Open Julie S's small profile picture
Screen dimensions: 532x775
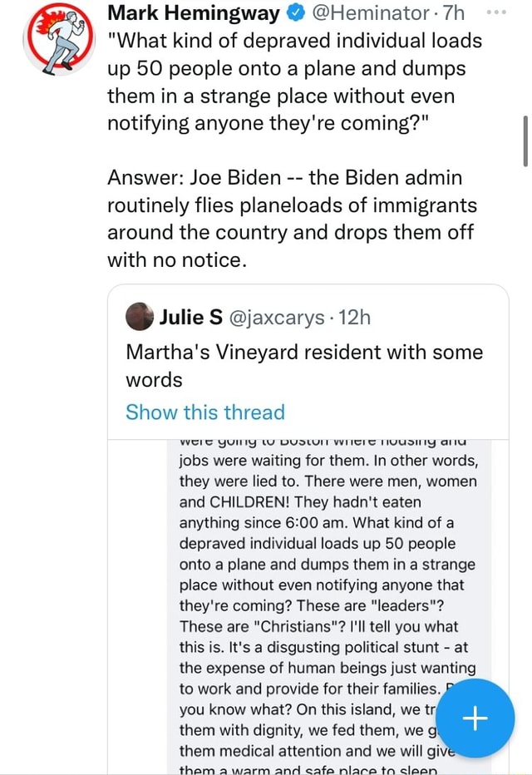(140, 316)
